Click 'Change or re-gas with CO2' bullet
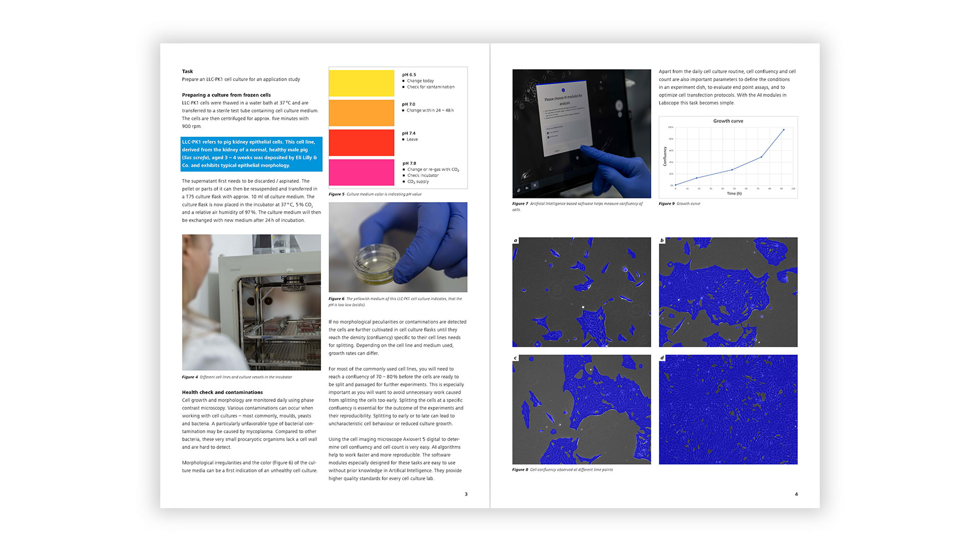This screenshot has width=980, height=551. [431, 169]
